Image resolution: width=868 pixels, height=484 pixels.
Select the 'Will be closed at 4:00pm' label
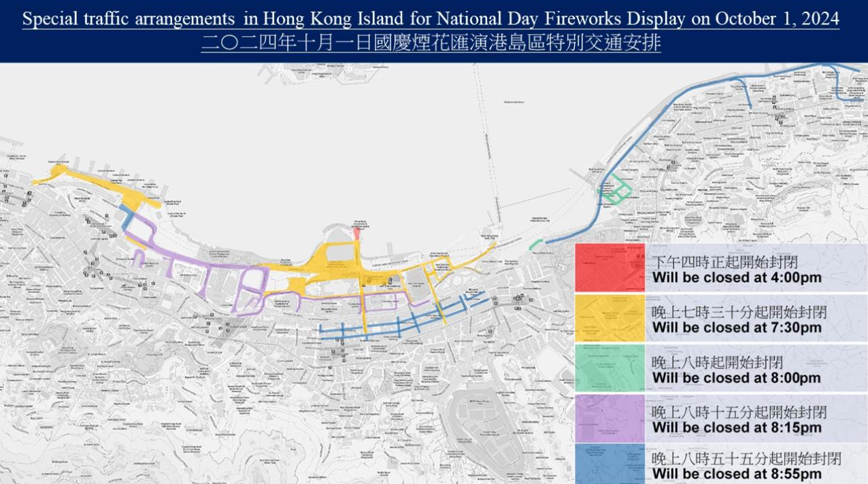pyautogui.click(x=737, y=278)
